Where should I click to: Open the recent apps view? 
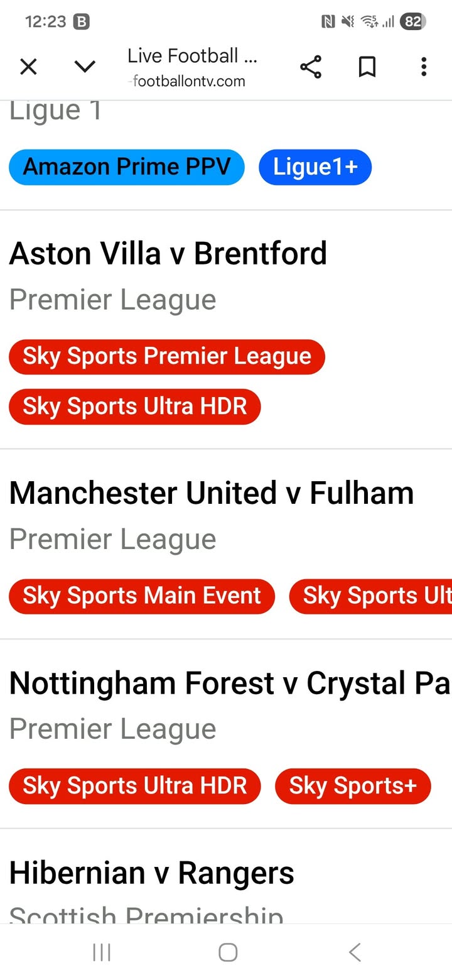point(102,952)
